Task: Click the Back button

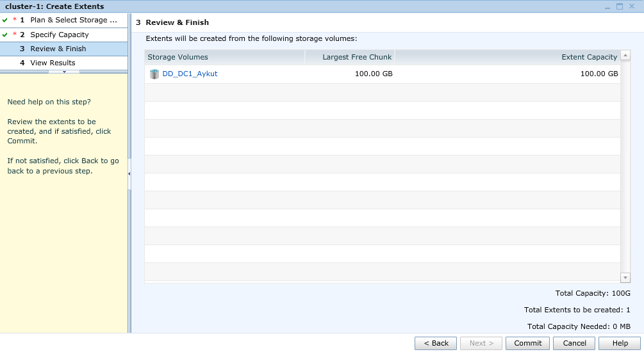Action: click(x=436, y=344)
